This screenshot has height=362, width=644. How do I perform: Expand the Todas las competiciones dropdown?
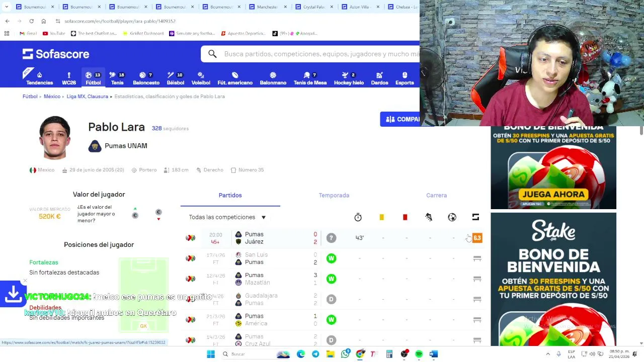point(227,217)
